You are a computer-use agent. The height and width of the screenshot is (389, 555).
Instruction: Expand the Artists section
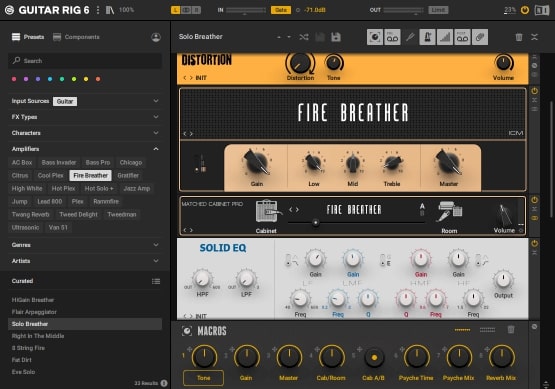click(156, 261)
